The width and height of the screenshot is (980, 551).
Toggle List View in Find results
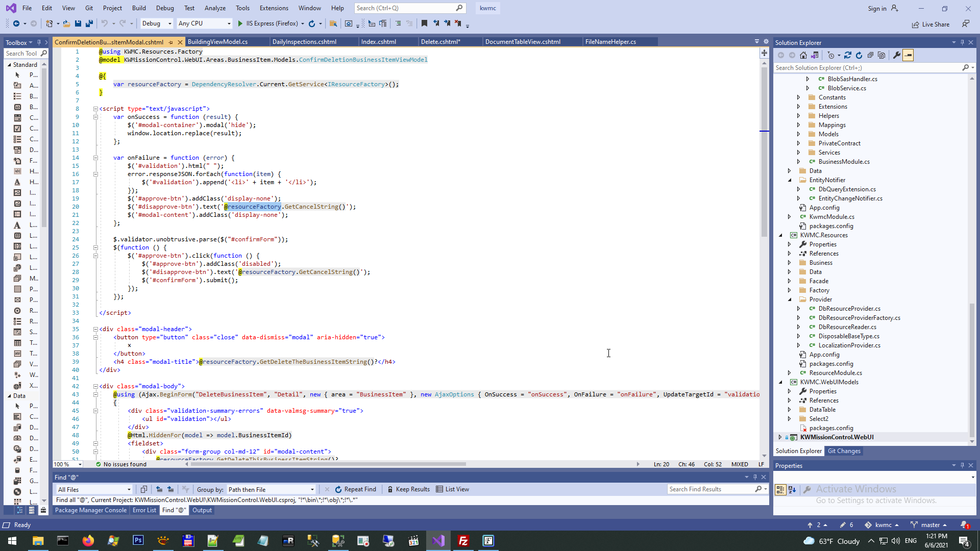pos(452,489)
